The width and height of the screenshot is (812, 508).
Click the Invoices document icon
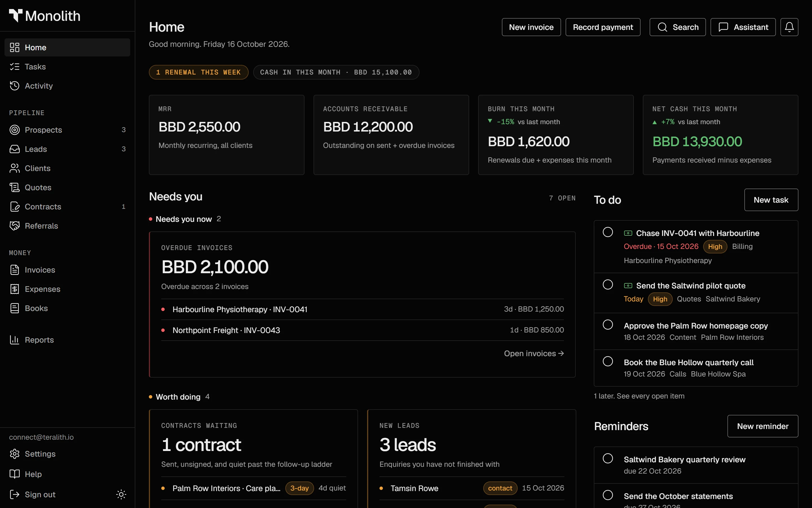click(14, 270)
